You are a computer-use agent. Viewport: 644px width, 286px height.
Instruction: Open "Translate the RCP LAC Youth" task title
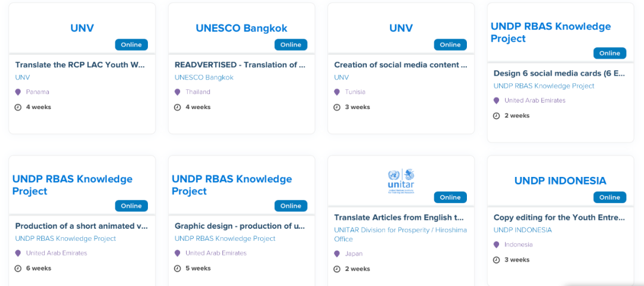[x=80, y=64]
